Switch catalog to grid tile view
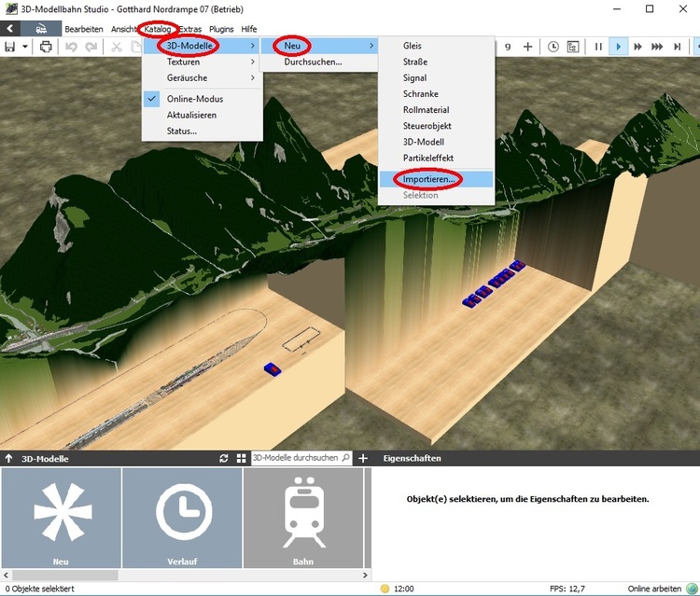 pos(241,458)
